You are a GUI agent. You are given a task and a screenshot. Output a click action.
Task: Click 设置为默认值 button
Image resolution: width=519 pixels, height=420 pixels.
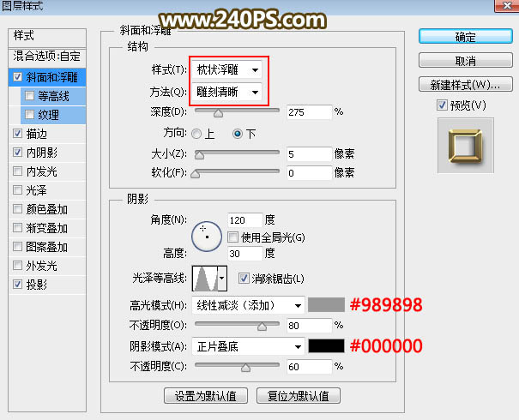[x=206, y=395]
